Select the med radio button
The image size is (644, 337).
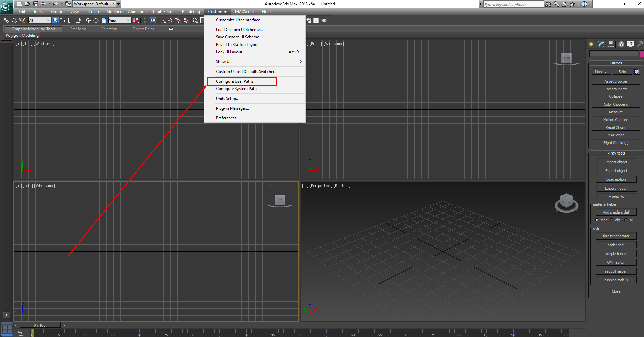coord(597,220)
